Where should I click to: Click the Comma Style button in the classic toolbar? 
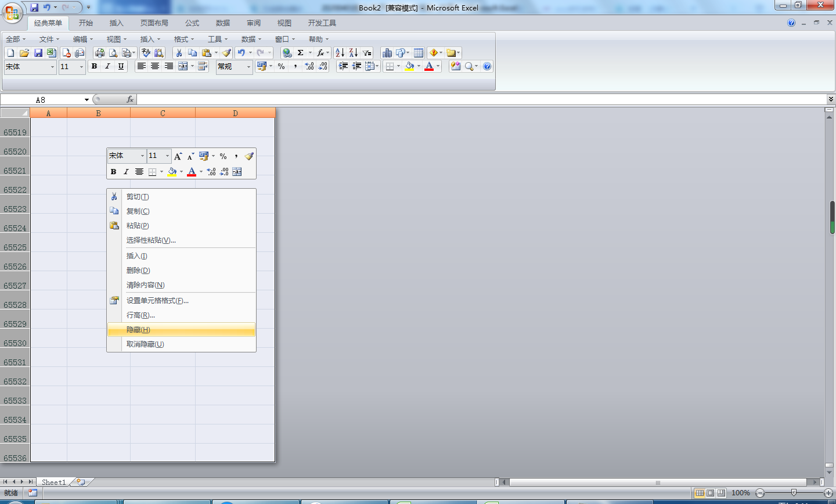pyautogui.click(x=296, y=67)
